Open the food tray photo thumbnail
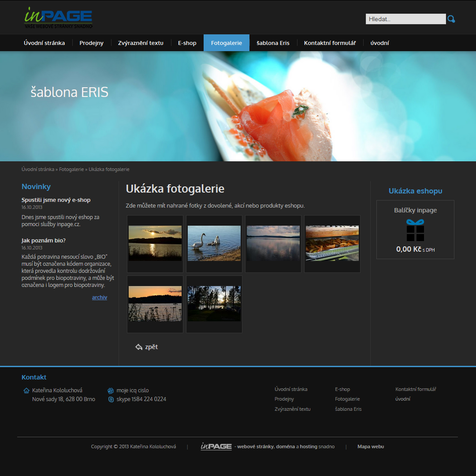This screenshot has width=476, height=476. (x=332, y=243)
